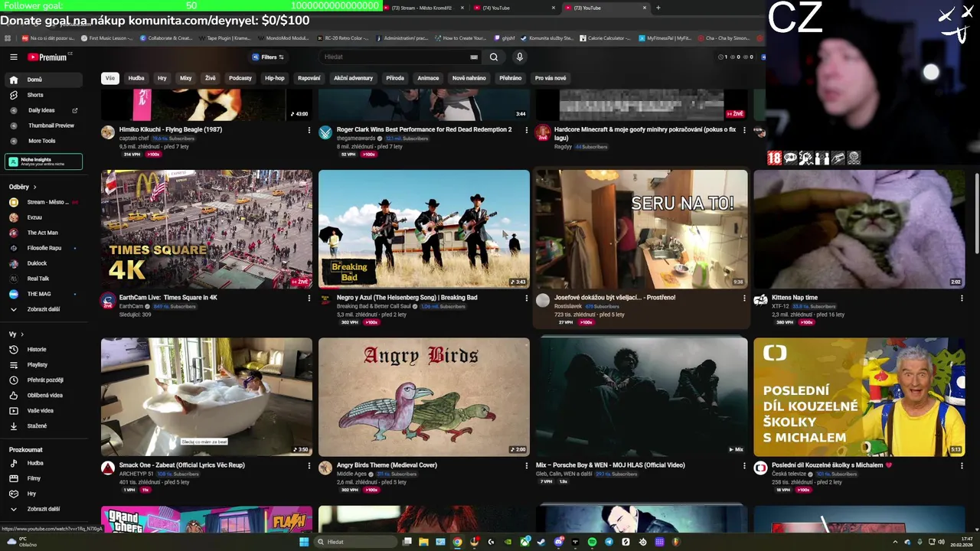The height and width of the screenshot is (551, 980).
Task: Select the Podcasty filter chip
Action: pos(240,78)
